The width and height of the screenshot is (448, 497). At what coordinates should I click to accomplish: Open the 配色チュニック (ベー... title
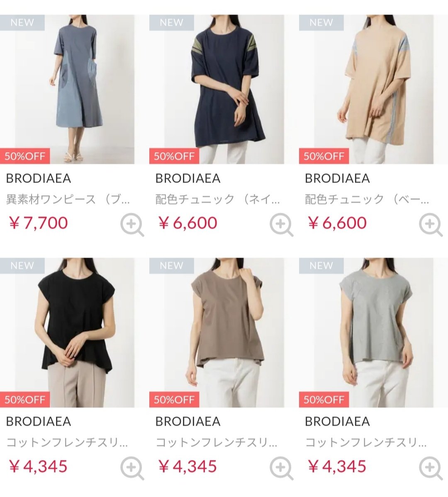pos(367,200)
